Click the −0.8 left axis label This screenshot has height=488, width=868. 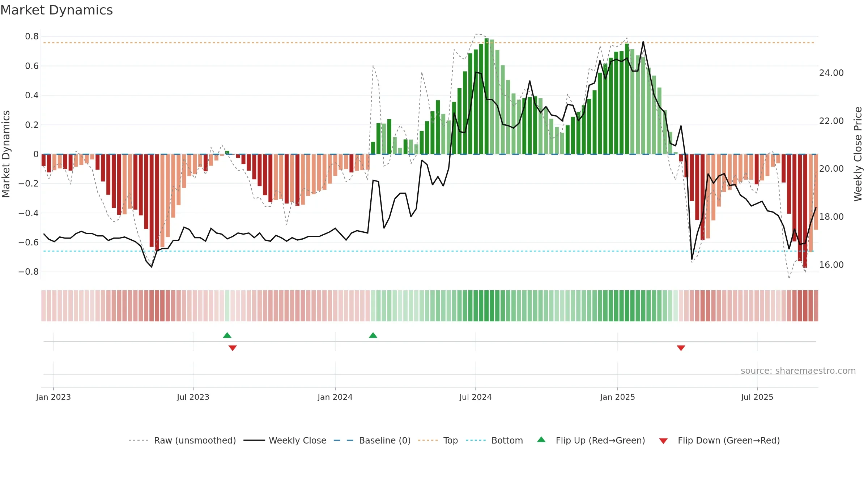29,272
